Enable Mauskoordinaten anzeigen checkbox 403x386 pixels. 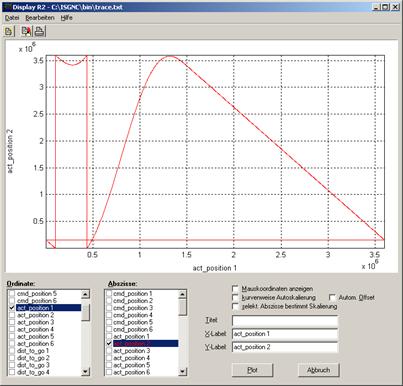tap(235, 289)
